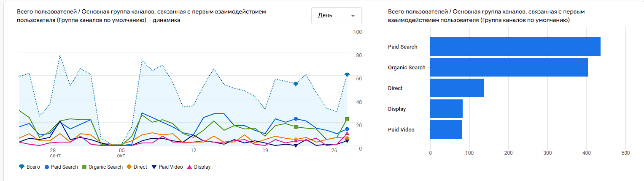Click the line chart title ending in "динамика"

point(141,16)
